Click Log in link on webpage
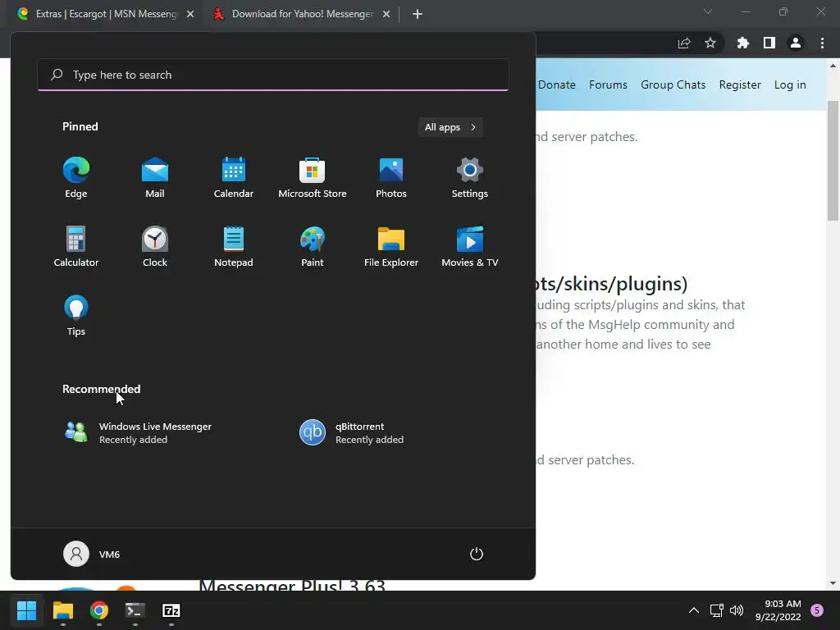Screen dimensions: 840x630 point(790,84)
